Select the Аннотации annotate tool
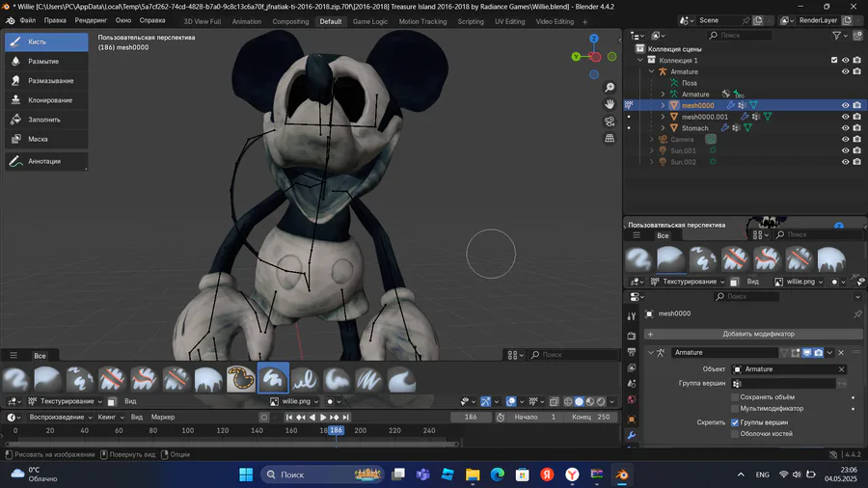Viewport: 868px width, 488px height. (46, 161)
